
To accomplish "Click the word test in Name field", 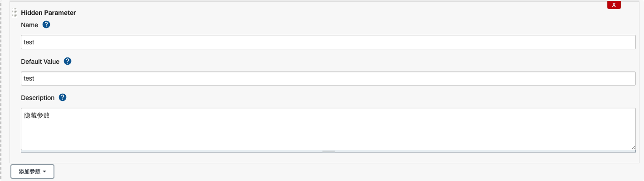I will (29, 42).
